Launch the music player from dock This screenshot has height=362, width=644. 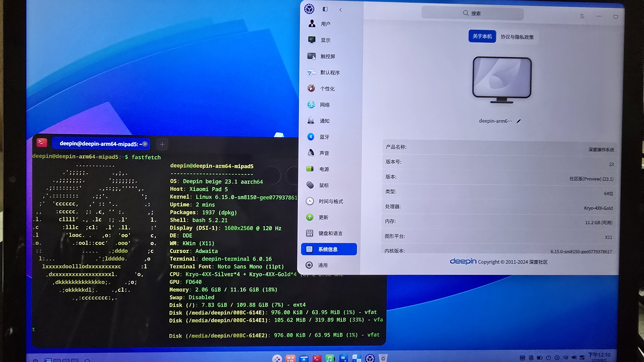click(x=330, y=358)
